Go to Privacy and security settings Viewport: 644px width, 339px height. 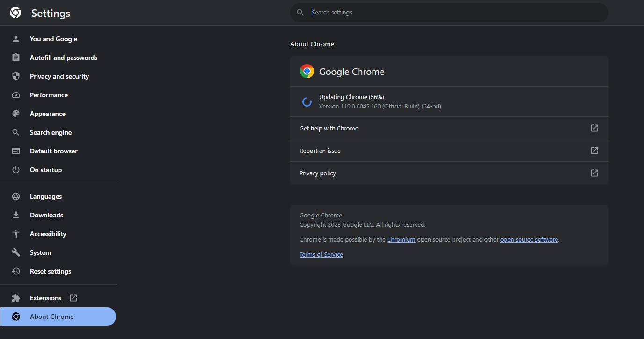(59, 76)
